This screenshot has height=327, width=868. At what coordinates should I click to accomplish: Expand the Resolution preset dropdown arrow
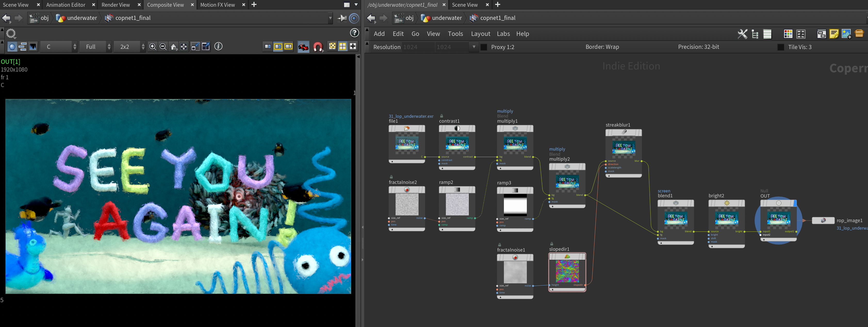coord(474,47)
